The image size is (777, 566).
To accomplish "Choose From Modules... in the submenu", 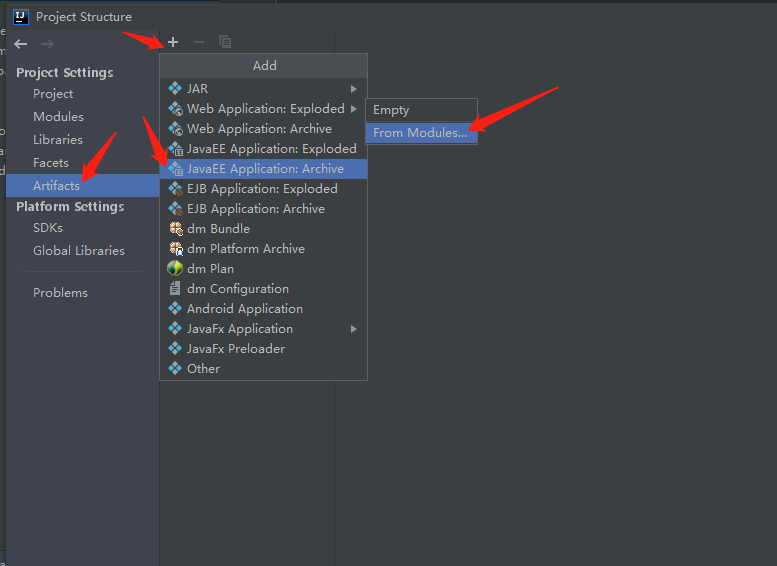I will (421, 133).
